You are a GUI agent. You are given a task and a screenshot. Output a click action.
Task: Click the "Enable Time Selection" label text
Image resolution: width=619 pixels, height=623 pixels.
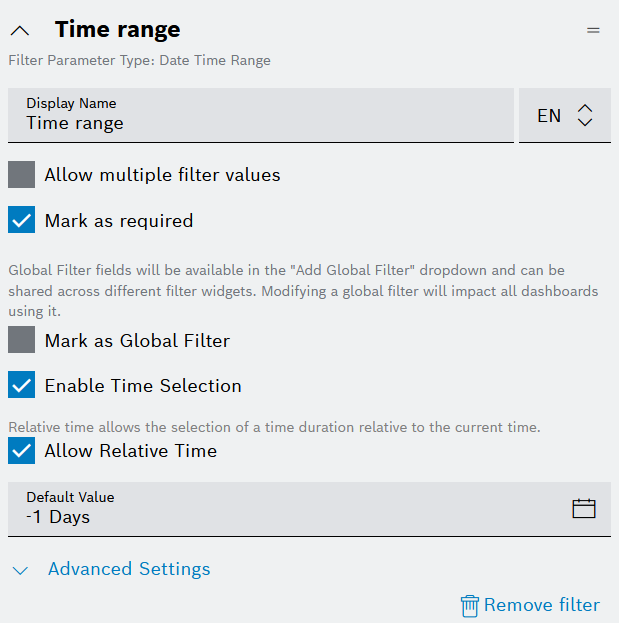[x=143, y=386]
